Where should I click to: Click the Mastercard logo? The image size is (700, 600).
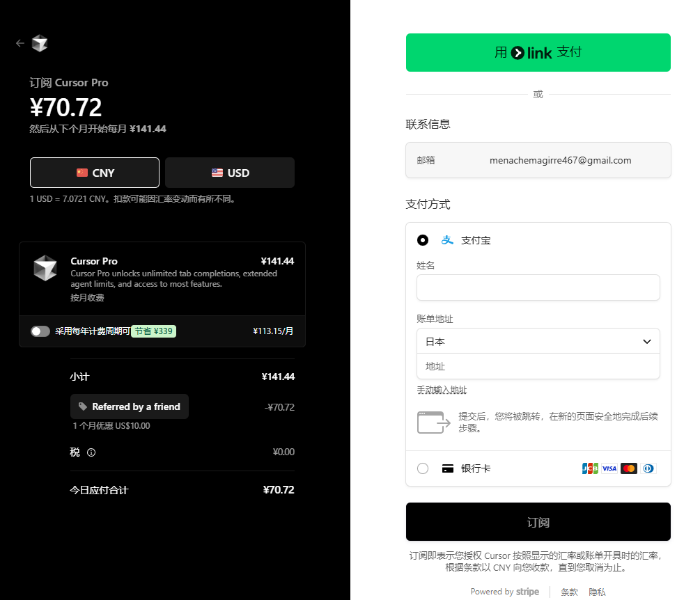coord(628,468)
